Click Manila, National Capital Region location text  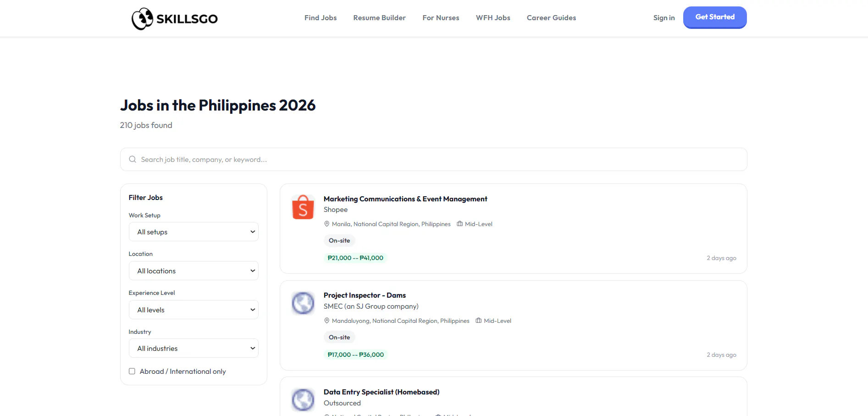391,224
